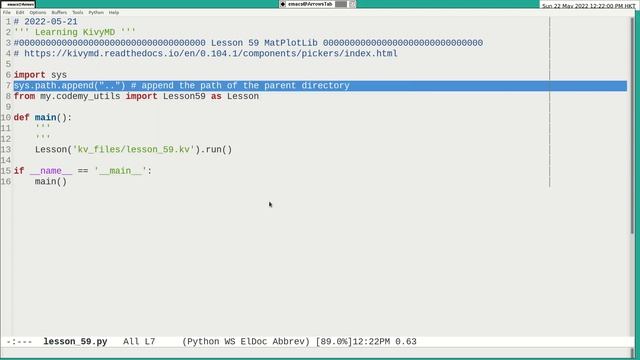Click '(Python WS ElDoc Abbrev)' mode indicator
This screenshot has width=640, height=360.
246,342
